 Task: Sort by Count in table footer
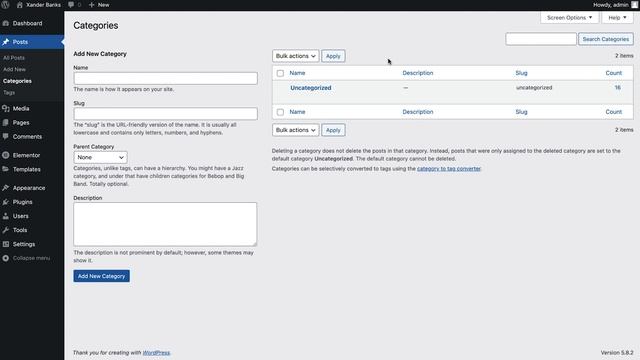613,112
